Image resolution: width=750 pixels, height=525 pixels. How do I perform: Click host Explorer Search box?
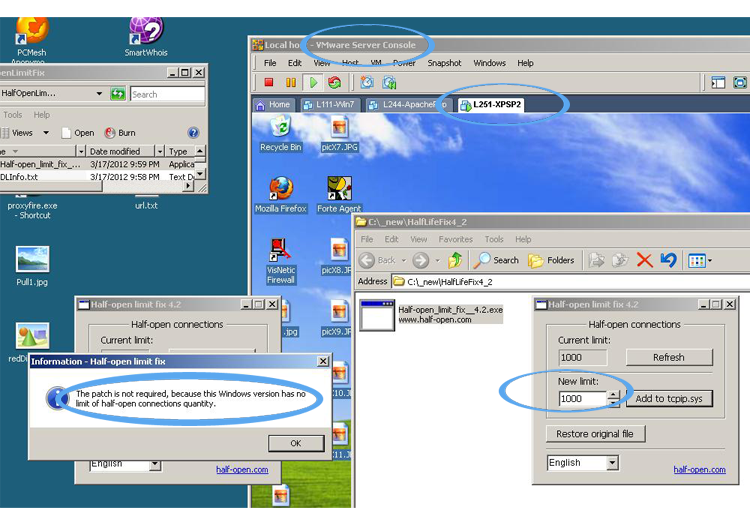point(167,94)
